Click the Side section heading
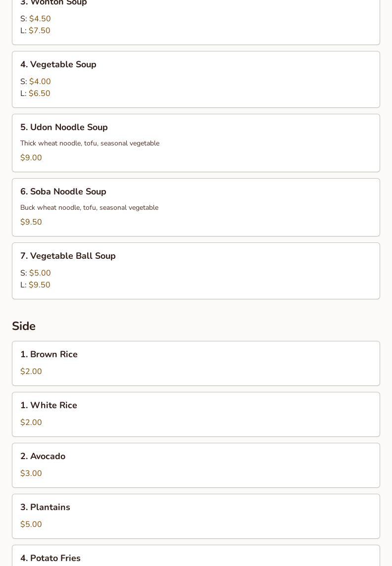 pos(24,326)
